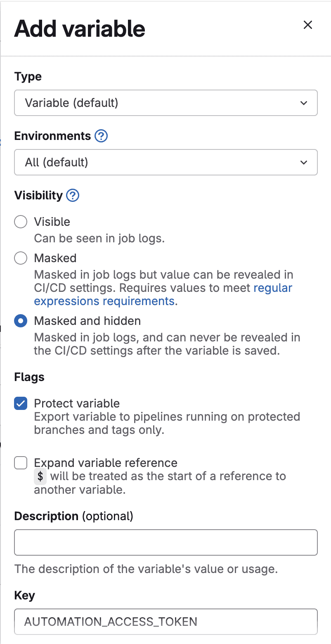Click the Visible option label text
Viewport: 331px width, 644px height.
[52, 222]
